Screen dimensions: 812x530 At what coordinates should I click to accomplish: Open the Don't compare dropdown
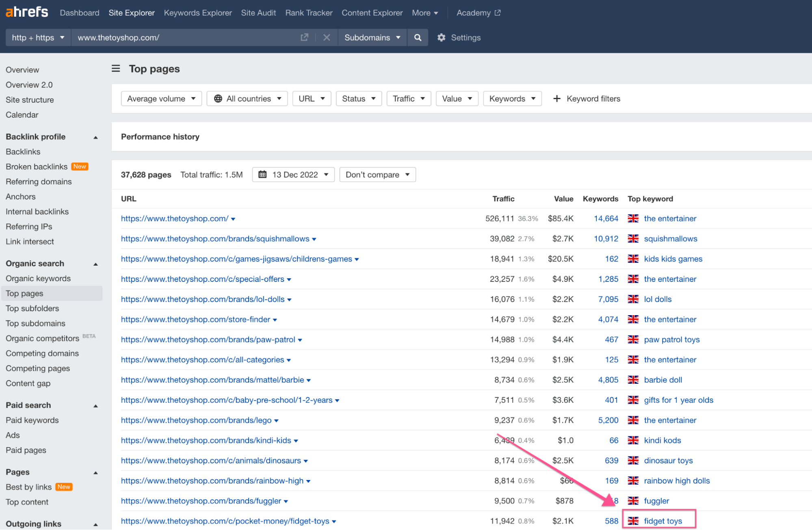coord(377,174)
